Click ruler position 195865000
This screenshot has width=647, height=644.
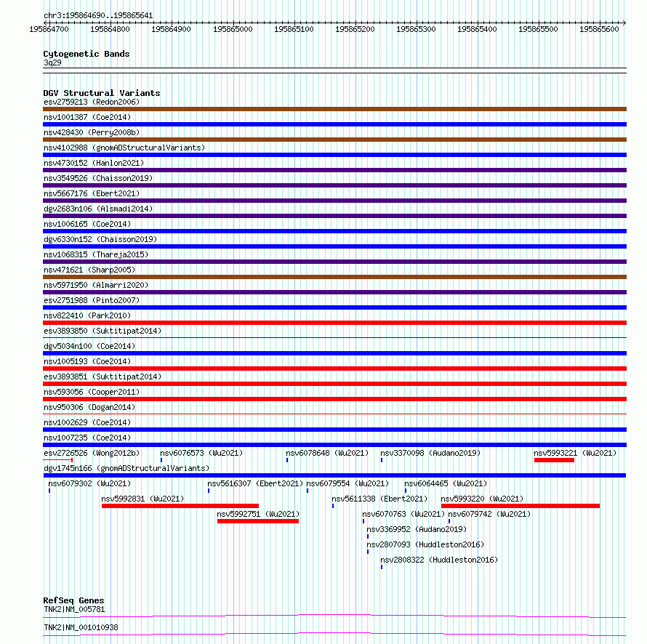tap(233, 29)
